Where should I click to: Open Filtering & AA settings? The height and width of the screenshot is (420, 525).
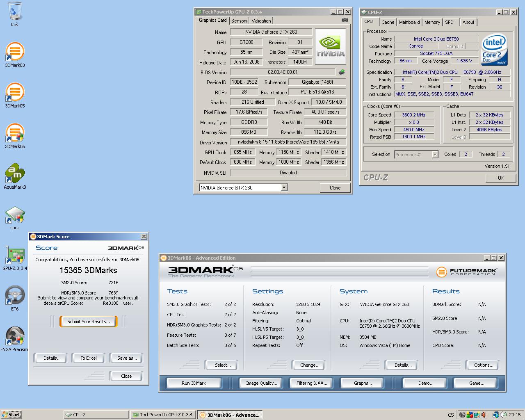point(312,383)
